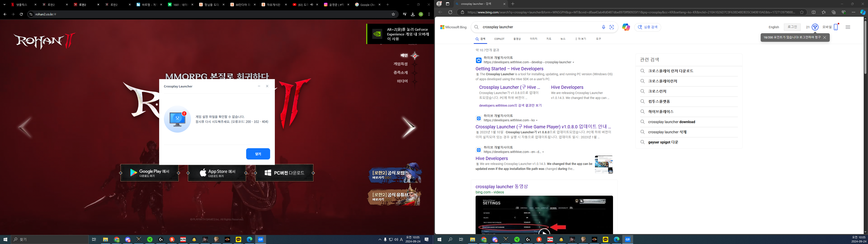
Task: Click the Bing voice search microphone icon
Action: pyautogui.click(x=604, y=27)
